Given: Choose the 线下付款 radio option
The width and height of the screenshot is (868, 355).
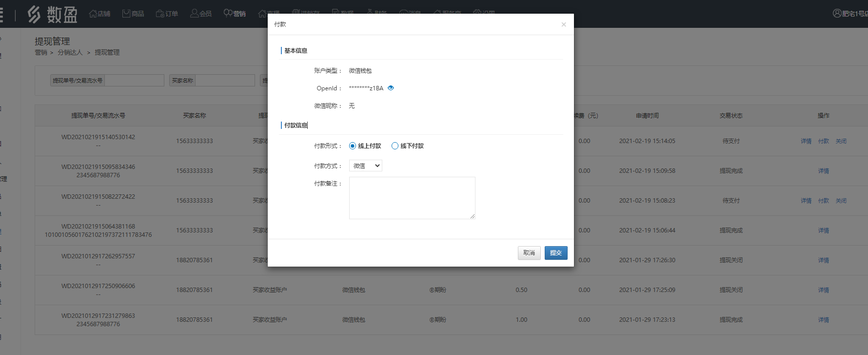Looking at the screenshot, I should 395,146.
